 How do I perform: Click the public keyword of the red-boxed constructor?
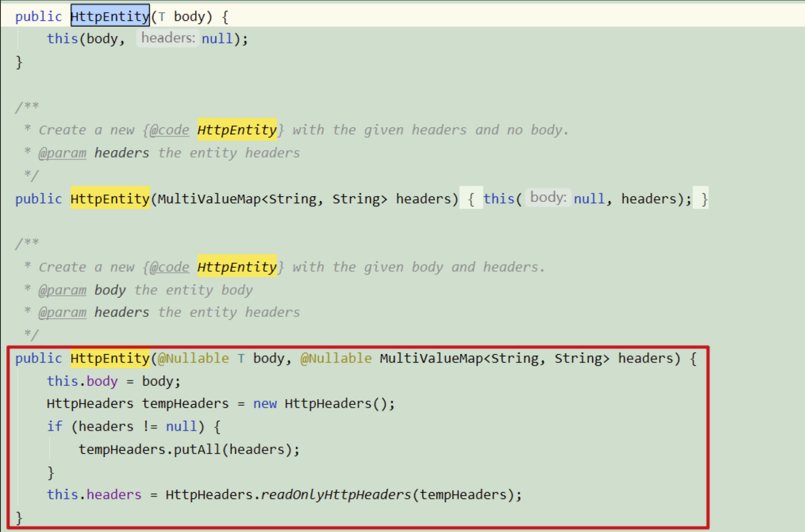coord(38,358)
